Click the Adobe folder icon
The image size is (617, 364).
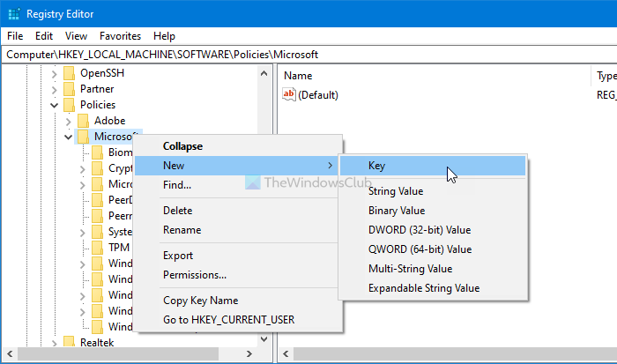pos(83,121)
